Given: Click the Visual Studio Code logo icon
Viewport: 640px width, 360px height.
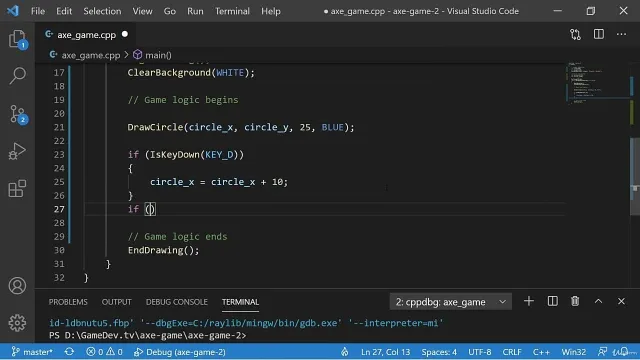Looking at the screenshot, I should 13,11.
